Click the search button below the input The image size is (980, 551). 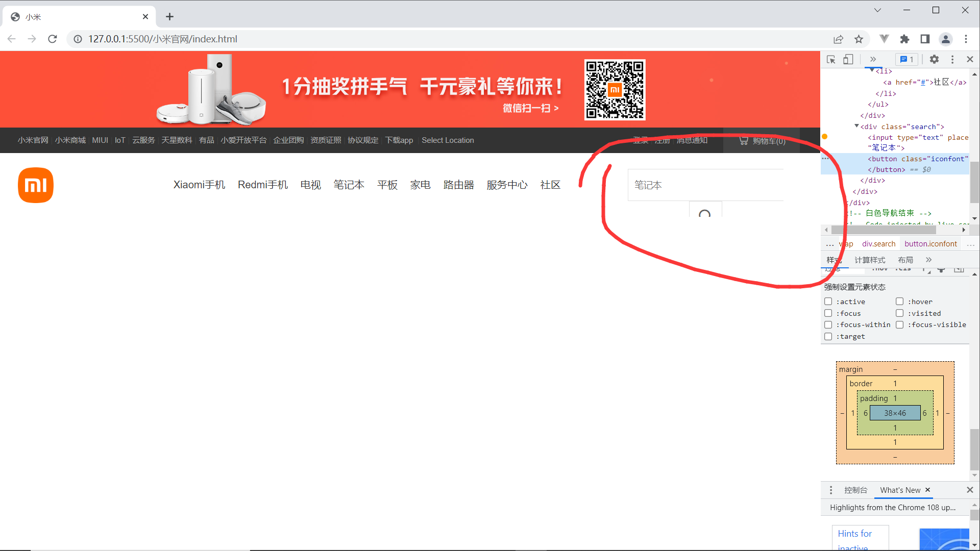tap(705, 210)
